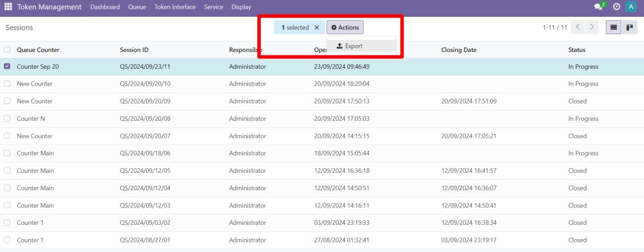Go to next page of sessions

[591, 27]
